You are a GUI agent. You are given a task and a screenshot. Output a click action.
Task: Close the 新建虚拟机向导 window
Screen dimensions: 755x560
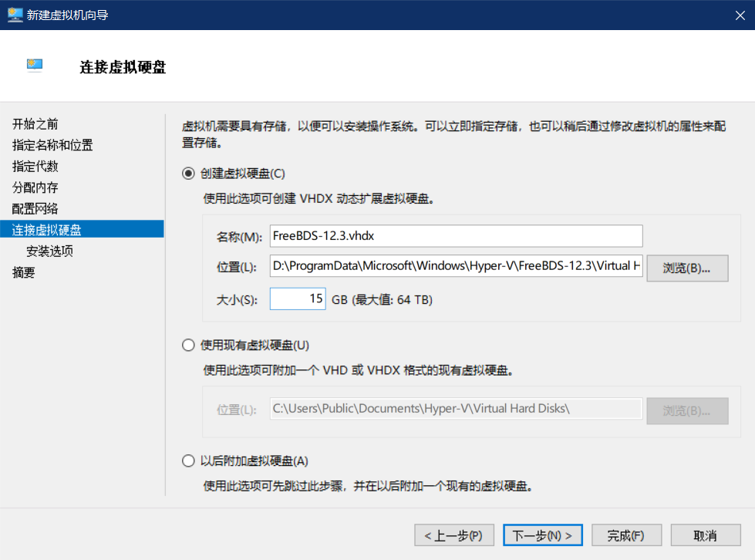point(740,15)
